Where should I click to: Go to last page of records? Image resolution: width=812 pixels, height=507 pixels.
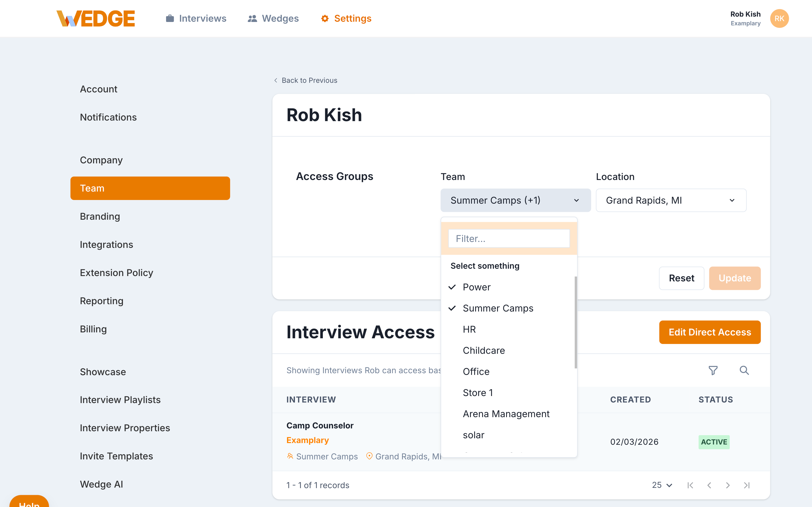[x=747, y=485]
